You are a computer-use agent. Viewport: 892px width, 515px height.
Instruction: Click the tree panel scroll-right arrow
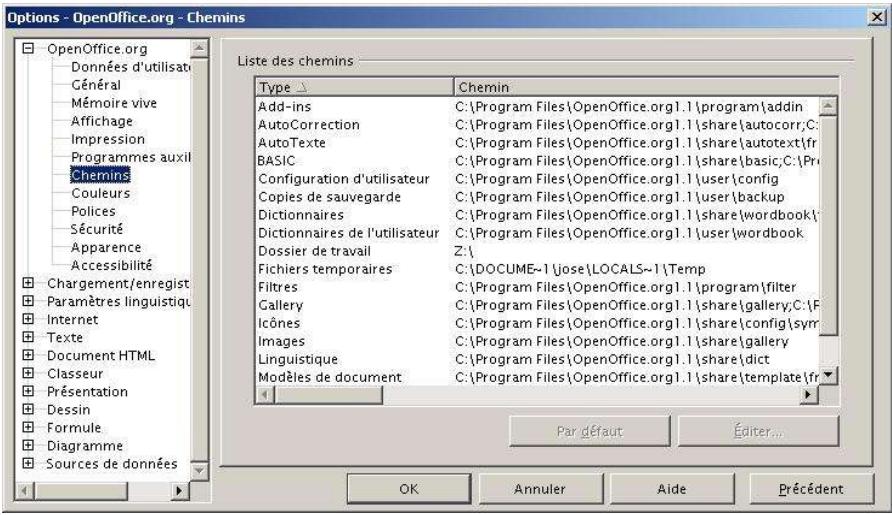pos(180,490)
